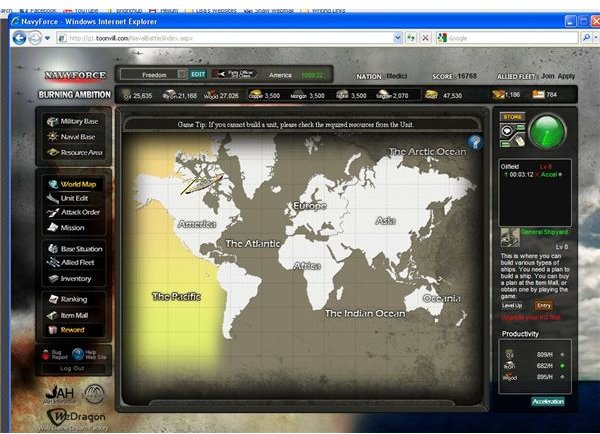The image size is (600, 434).
Task: Click the Unit Edit wrench icon
Action: [52, 198]
